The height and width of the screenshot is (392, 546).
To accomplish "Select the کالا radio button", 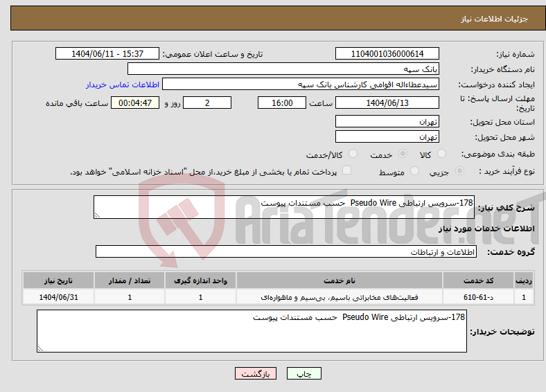I will pyautogui.click(x=441, y=154).
